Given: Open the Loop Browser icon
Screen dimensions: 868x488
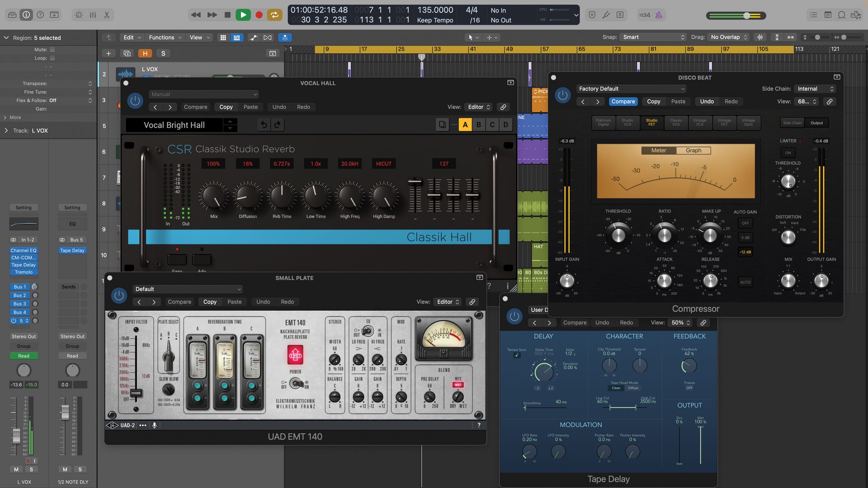Looking at the screenshot, I should click(841, 15).
